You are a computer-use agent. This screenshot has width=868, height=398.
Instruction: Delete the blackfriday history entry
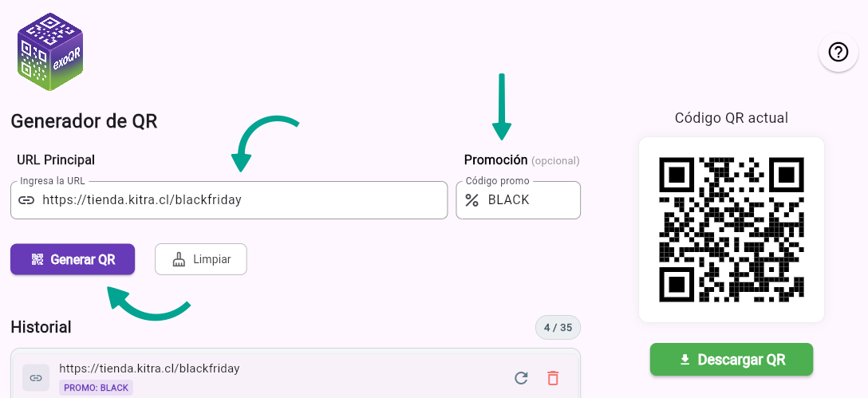pyautogui.click(x=552, y=378)
